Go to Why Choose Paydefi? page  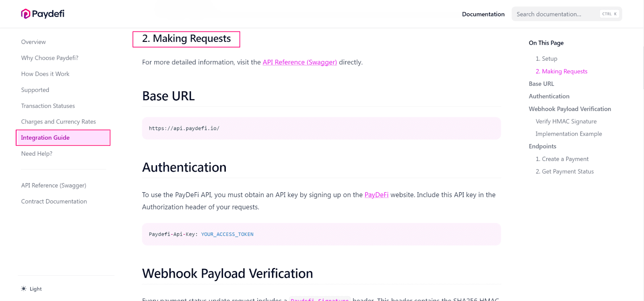(50, 58)
